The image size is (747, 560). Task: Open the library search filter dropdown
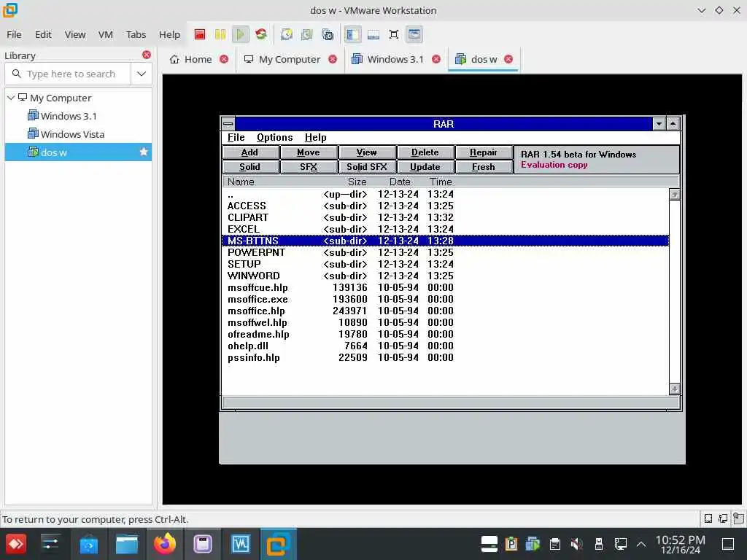(x=142, y=74)
